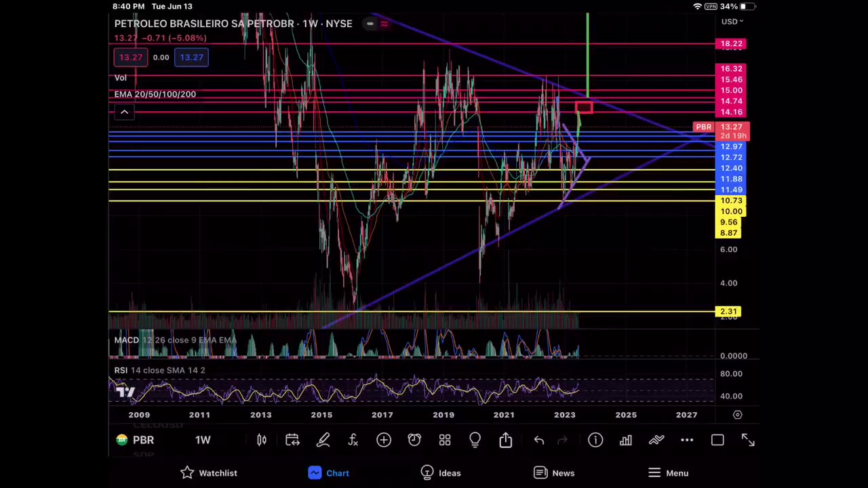Select the MACD indicator legend
This screenshot has height=488, width=868.
pyautogui.click(x=175, y=340)
